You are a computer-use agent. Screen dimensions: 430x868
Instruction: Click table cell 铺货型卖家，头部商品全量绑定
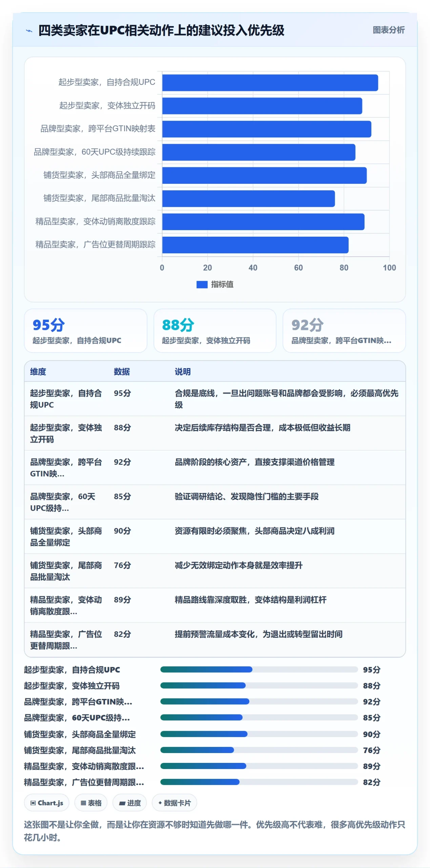[x=66, y=536]
